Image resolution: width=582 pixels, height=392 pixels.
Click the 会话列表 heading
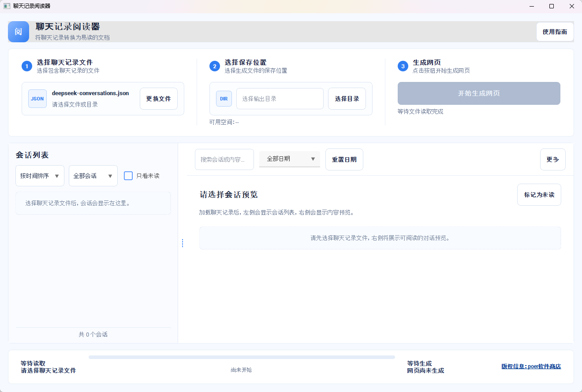coord(32,155)
